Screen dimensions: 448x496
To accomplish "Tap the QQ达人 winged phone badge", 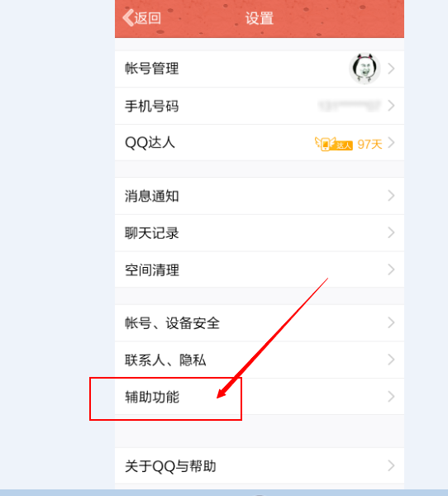I will (x=333, y=144).
